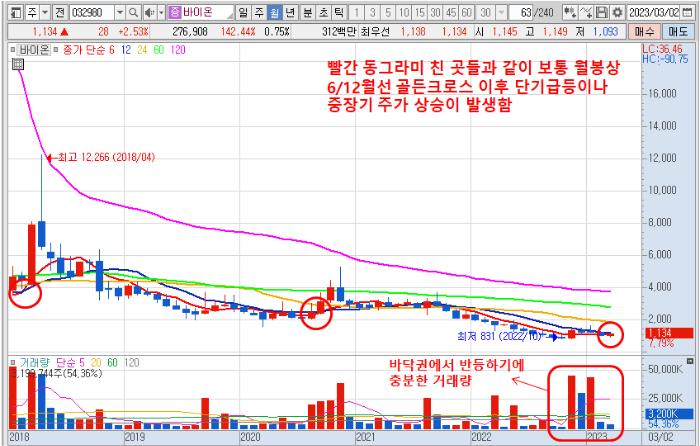Image resolution: width=700 pixels, height=446 pixels.
Task: Click the 바이온 chart title label
Action: click(33, 50)
